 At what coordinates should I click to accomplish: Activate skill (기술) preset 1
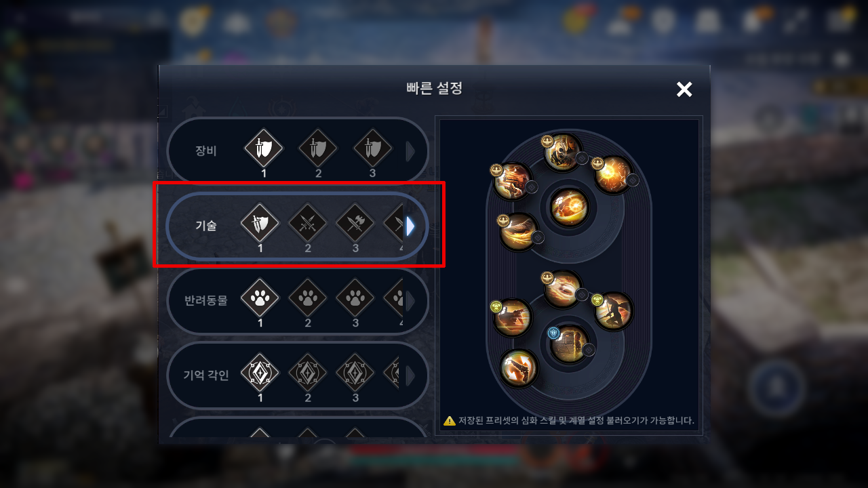260,223
